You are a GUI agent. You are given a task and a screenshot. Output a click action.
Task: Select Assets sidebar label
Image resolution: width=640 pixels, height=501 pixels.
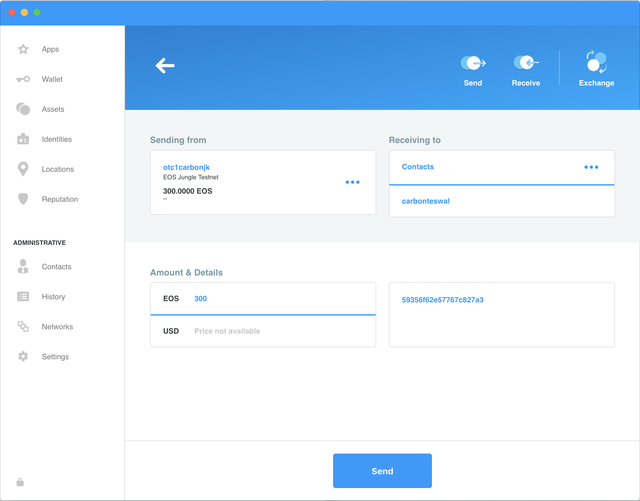coord(53,109)
